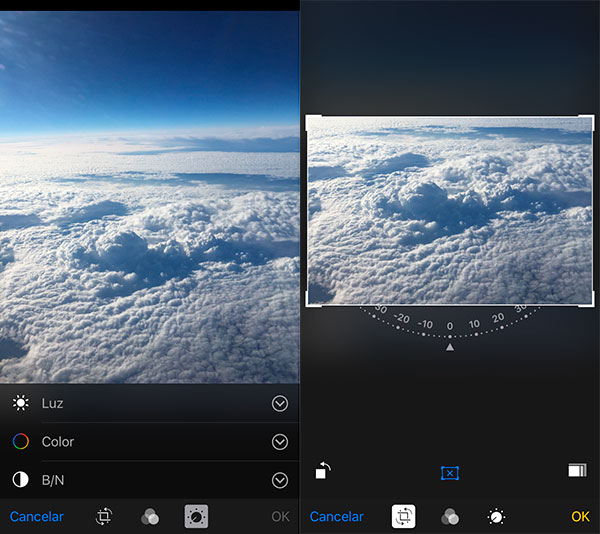Expand the Luz adjustment chevron
600x534 pixels.
(x=280, y=404)
